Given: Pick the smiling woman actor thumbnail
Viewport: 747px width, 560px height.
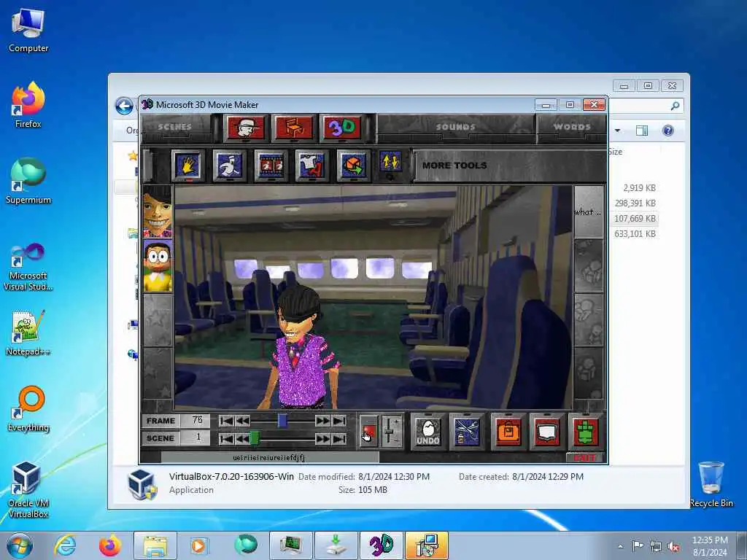Looking at the screenshot, I should [x=158, y=212].
